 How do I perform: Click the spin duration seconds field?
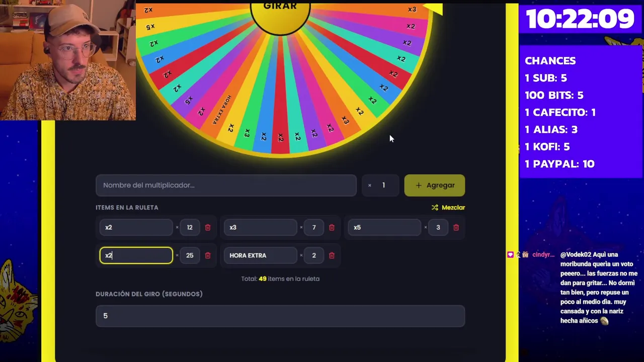280,316
